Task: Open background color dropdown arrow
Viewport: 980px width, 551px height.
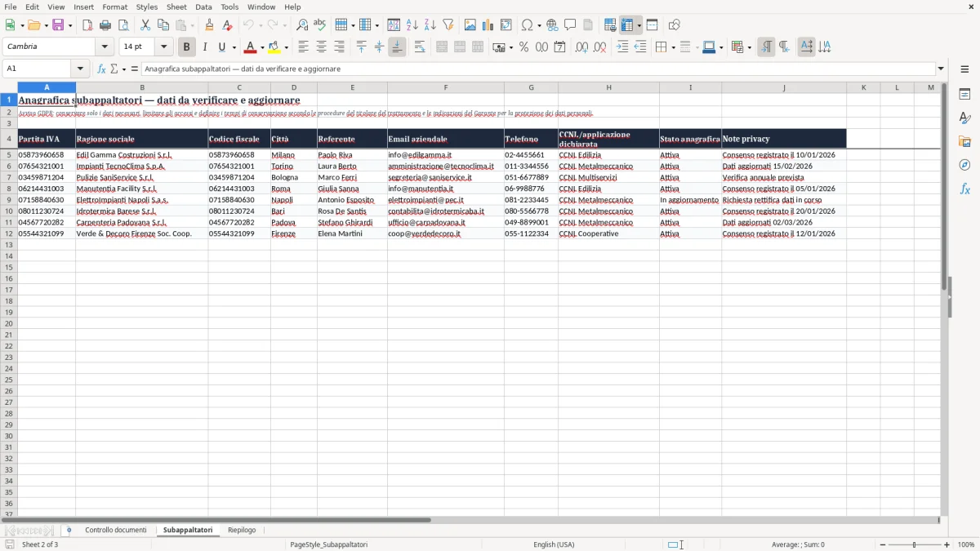Action: [286, 47]
